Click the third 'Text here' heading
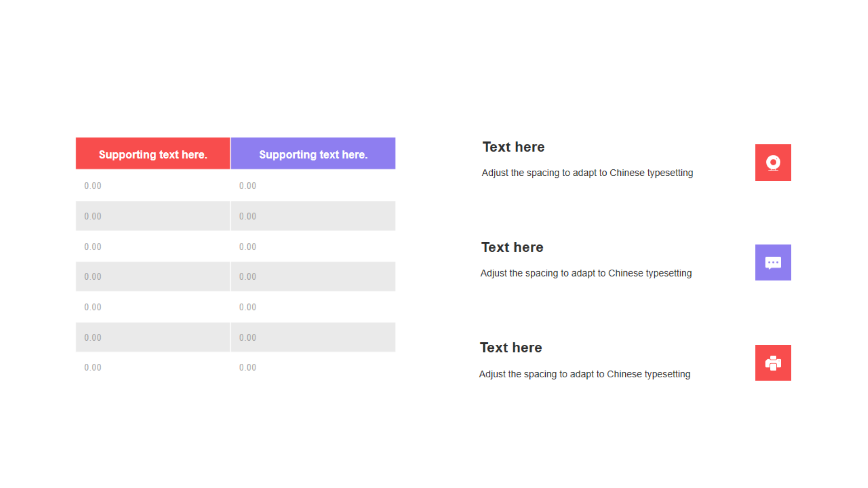 coord(511,347)
